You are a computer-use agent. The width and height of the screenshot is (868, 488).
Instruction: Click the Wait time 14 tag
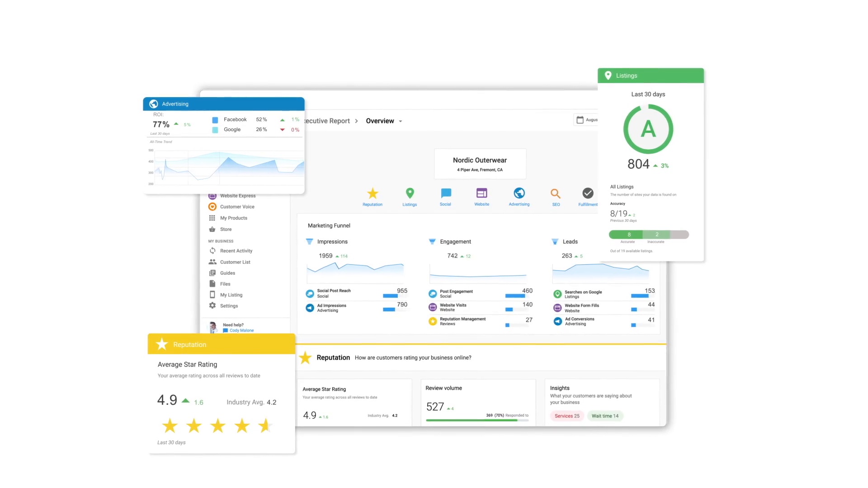pos(605,416)
